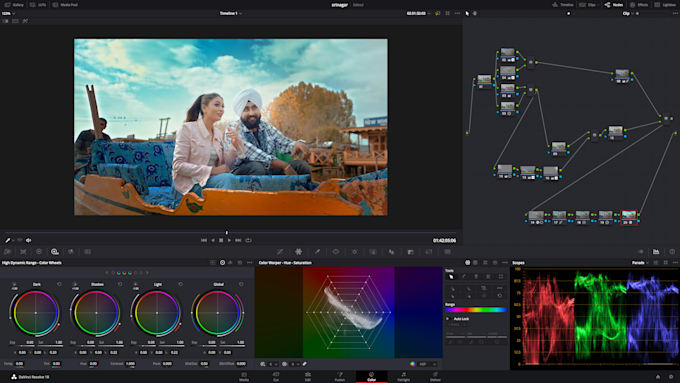Screen dimensions: 680x383
Task: Open the viewer timecode dropdown
Action: tap(418, 13)
